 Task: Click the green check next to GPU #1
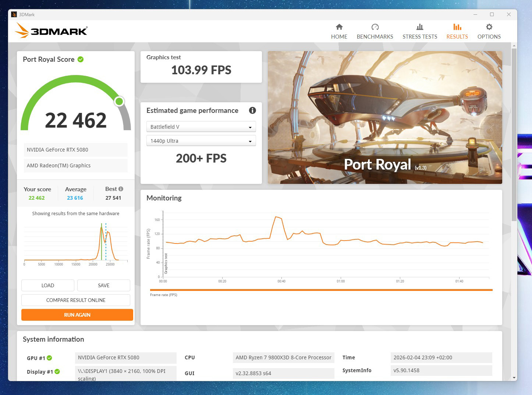50,358
